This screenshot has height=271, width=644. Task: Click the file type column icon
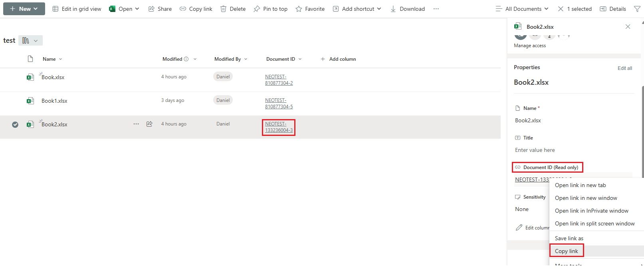(30, 59)
